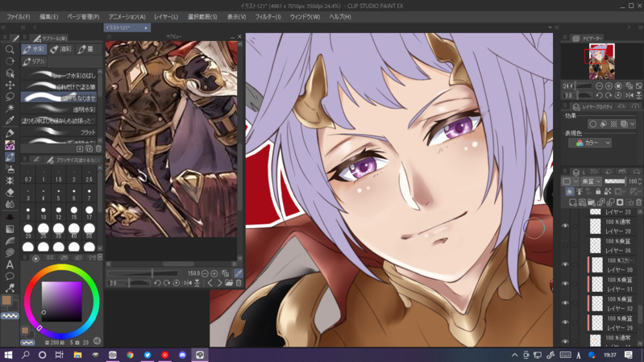Select the 墨 sub tool group
Screen dimensions: 644x362
(x=86, y=49)
